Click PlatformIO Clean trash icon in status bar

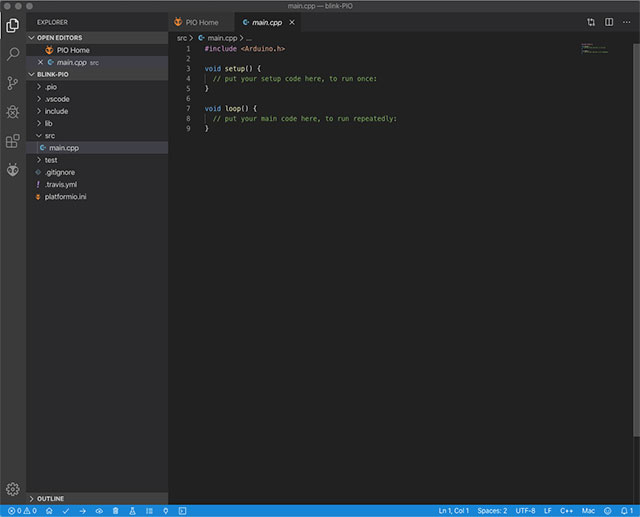pyautogui.click(x=115, y=510)
